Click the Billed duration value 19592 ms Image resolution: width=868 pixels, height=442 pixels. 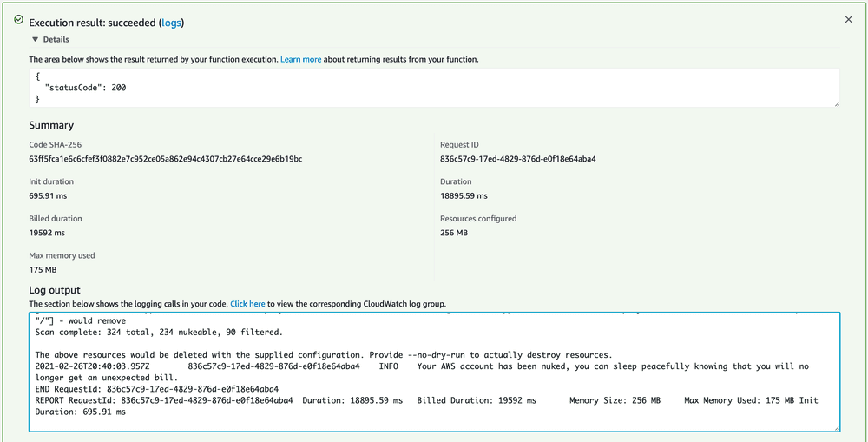(47, 233)
